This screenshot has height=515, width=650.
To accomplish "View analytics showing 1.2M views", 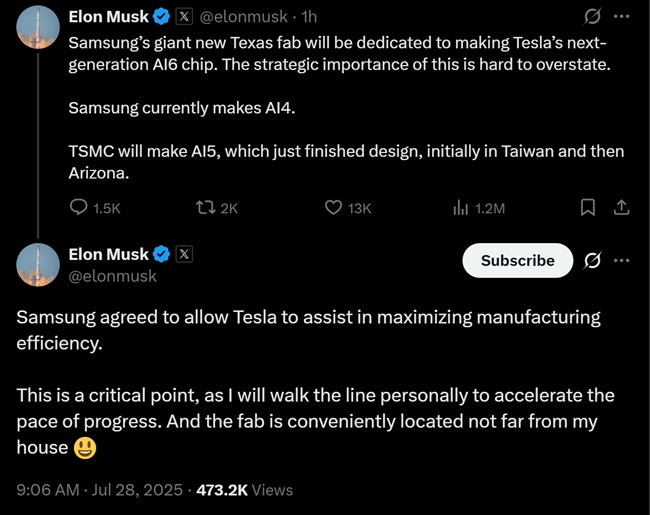I will coord(461,208).
